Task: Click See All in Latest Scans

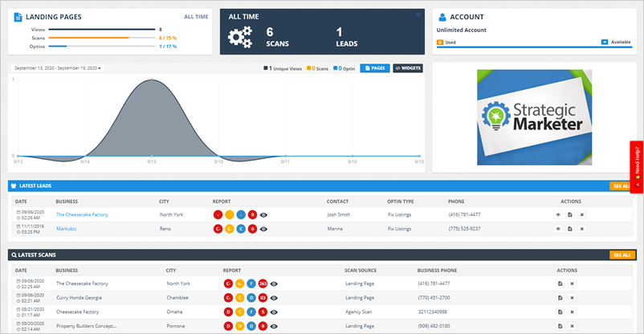Action: tap(622, 255)
